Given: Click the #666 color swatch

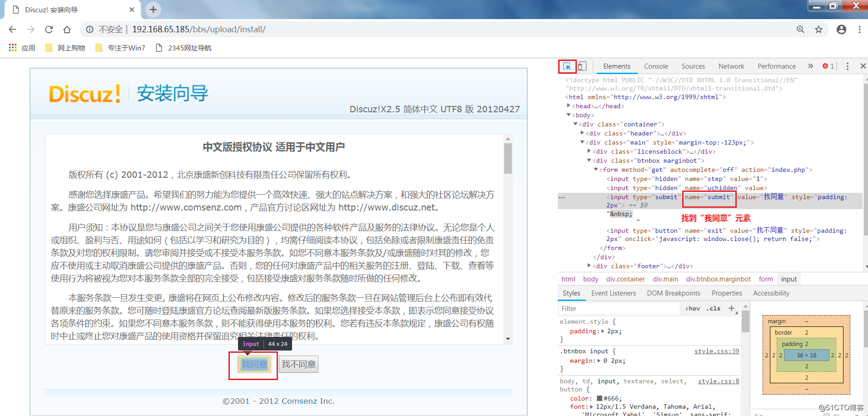Looking at the screenshot, I should (x=599, y=399).
